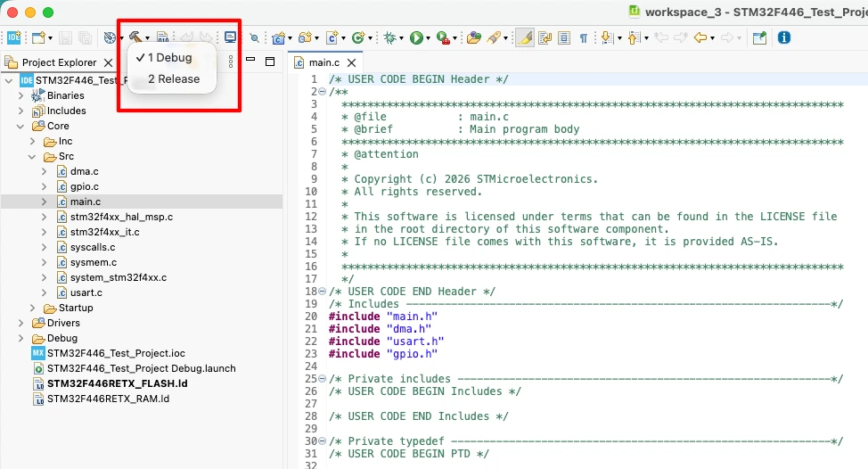This screenshot has height=469, width=868.
Task: Collapse the Core folder
Action: coord(20,127)
